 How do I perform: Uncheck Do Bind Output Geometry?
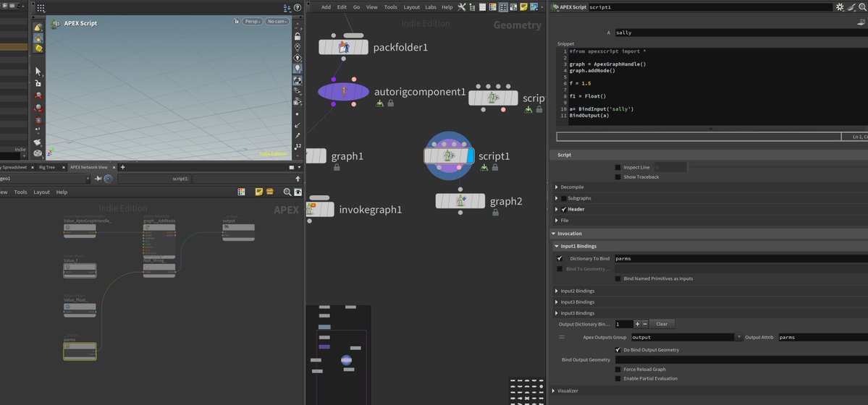click(618, 349)
